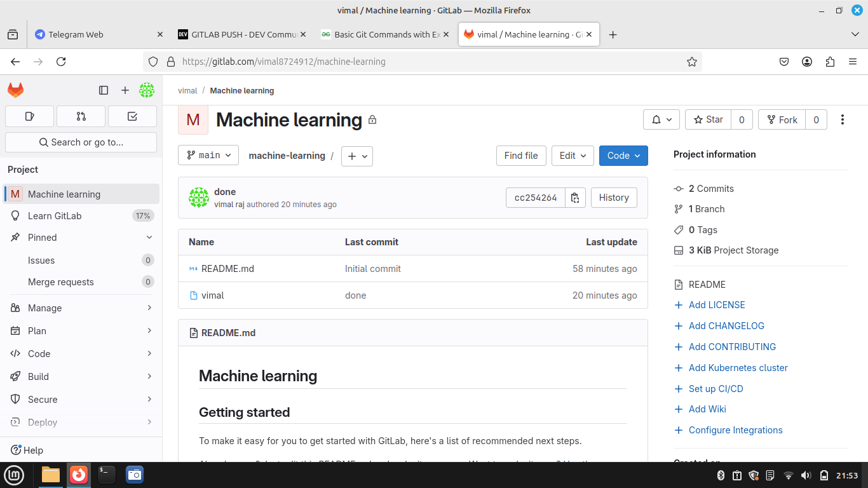Open terminal from the taskbar
Screen dimensions: 868x488
tap(106, 475)
